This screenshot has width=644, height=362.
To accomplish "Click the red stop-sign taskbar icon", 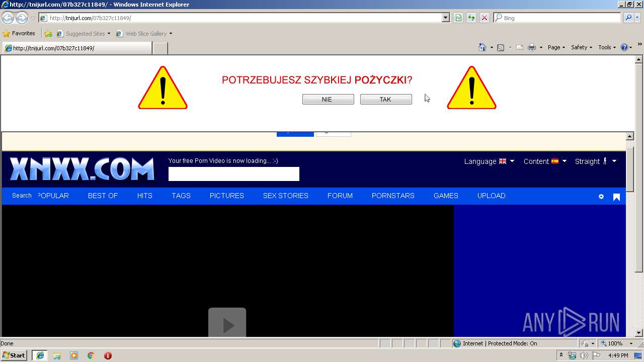I will [x=108, y=355].
